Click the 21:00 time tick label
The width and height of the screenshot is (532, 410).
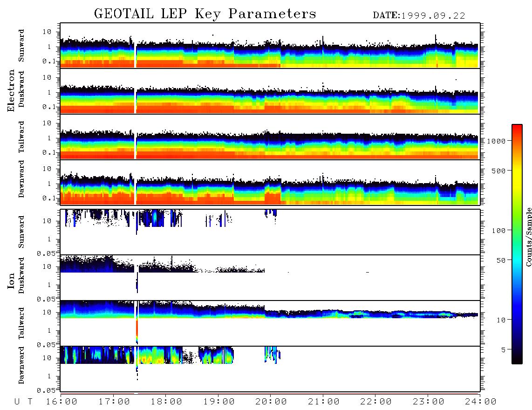(323, 402)
